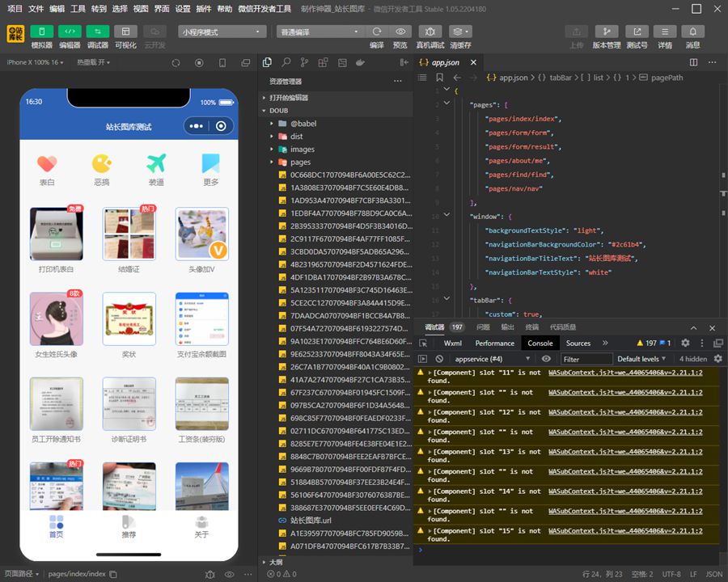The height and width of the screenshot is (582, 728).
Task: Toggle the 调试器 debugger panel
Action: (x=98, y=32)
